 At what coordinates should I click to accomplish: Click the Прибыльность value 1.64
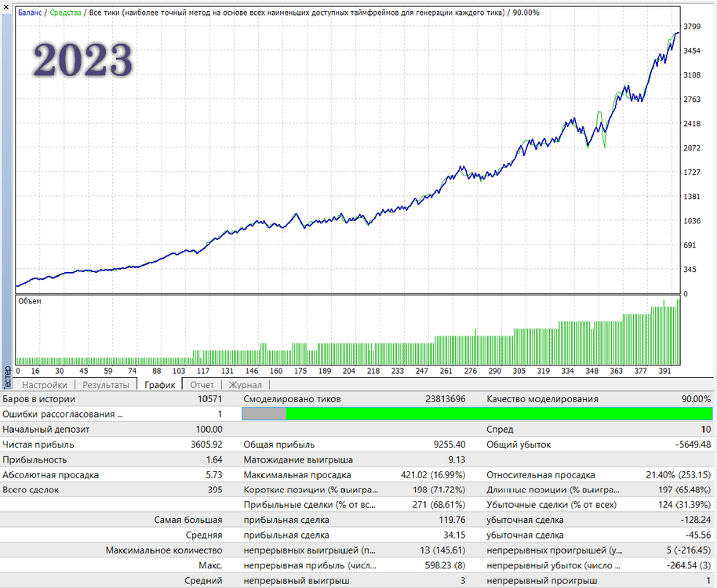click(x=214, y=459)
